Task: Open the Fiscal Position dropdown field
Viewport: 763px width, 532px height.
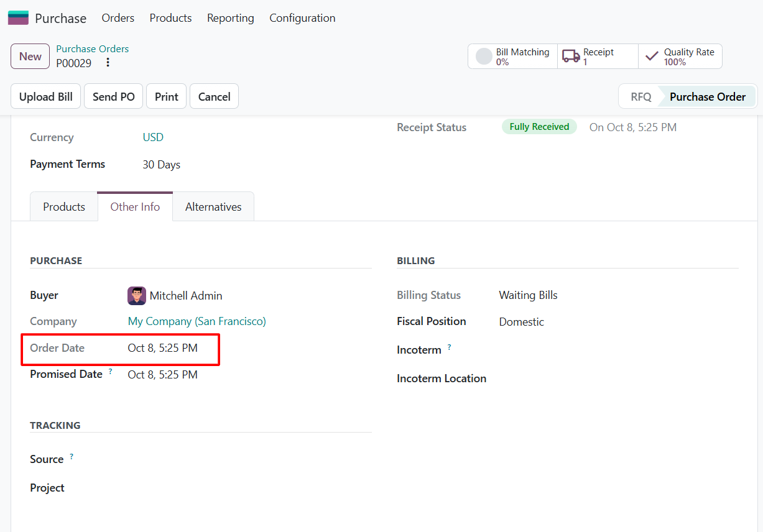Action: tap(619, 322)
